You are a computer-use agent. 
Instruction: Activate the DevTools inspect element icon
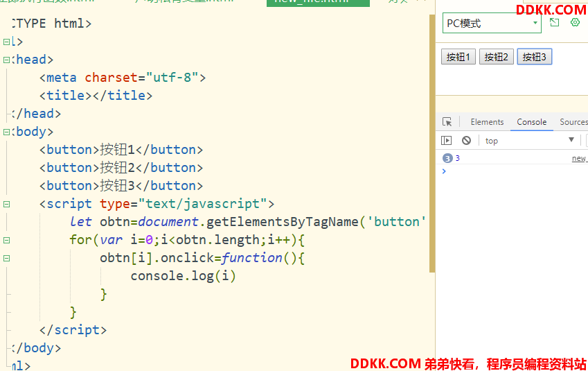[447, 121]
